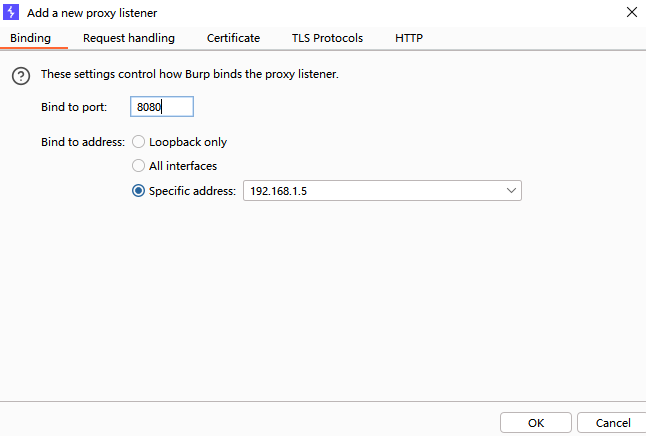Close the Add a new proxy listener dialog
This screenshot has width=646, height=436.
pos(632,12)
